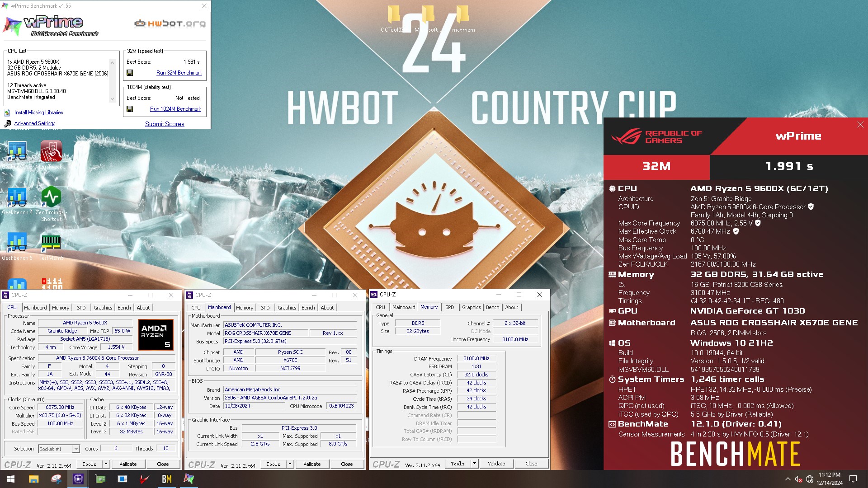Open Bench tab in Mainboard CPU-Z window
Screen dimensions: 868x488
tap(308, 308)
